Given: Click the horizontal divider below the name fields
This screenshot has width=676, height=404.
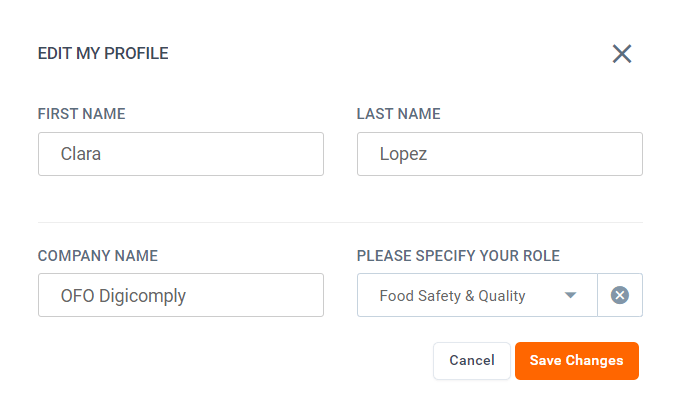Looking at the screenshot, I should [x=340, y=222].
